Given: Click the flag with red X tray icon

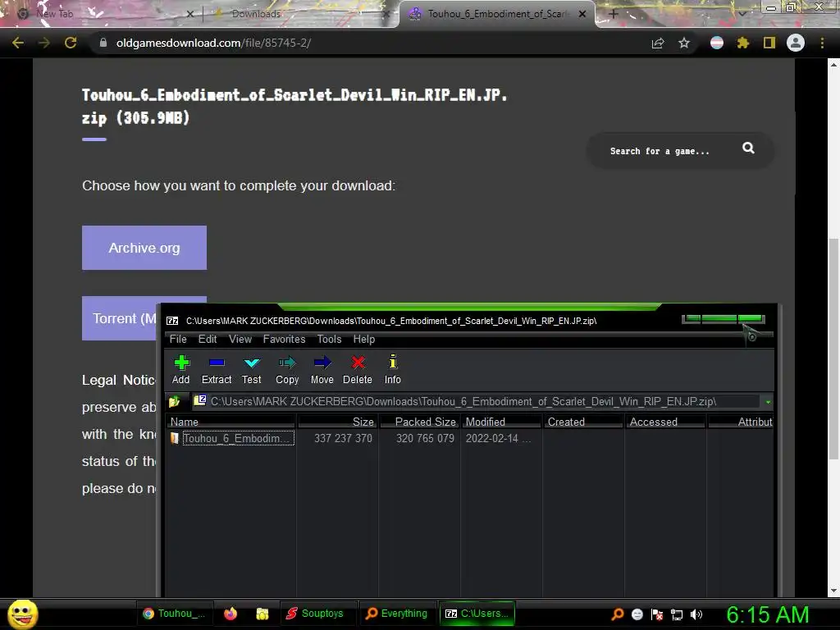Looking at the screenshot, I should [x=657, y=614].
